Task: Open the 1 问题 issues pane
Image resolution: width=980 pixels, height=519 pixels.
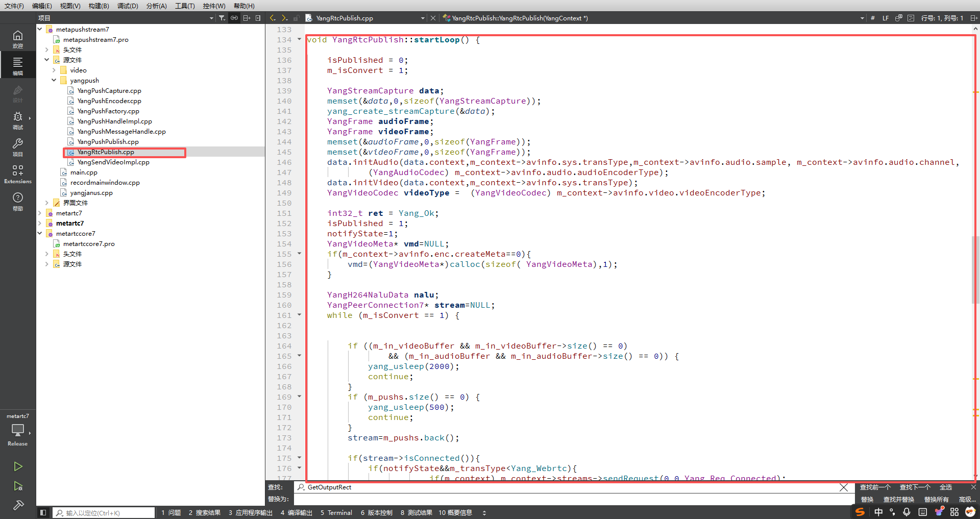Action: tap(171, 512)
